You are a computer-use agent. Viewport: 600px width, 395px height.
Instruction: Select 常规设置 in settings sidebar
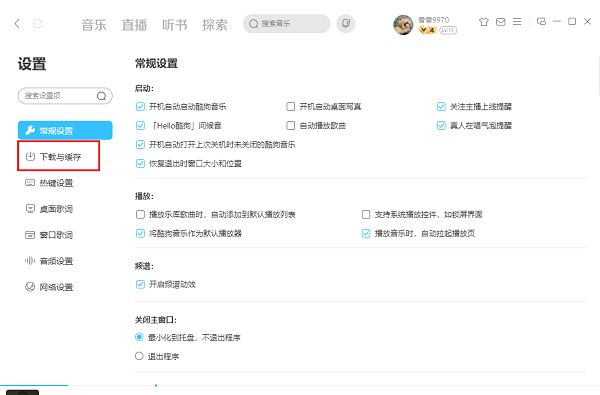click(65, 131)
